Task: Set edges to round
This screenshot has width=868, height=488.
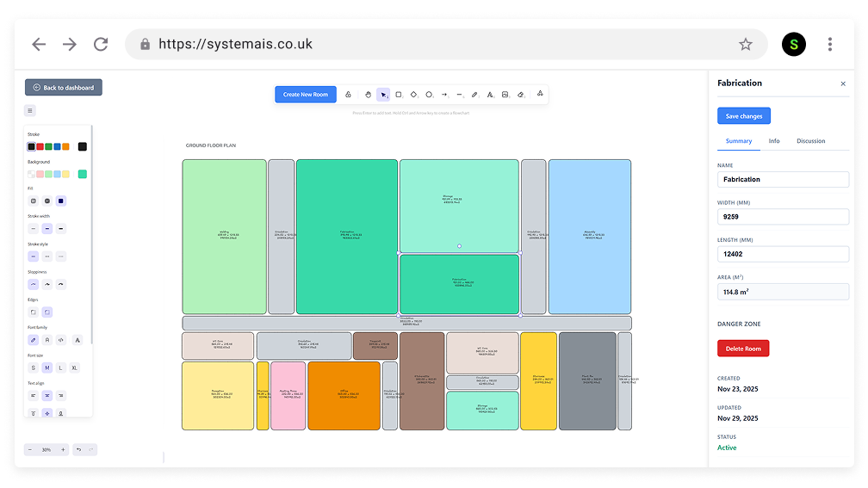Action: pos(47,312)
